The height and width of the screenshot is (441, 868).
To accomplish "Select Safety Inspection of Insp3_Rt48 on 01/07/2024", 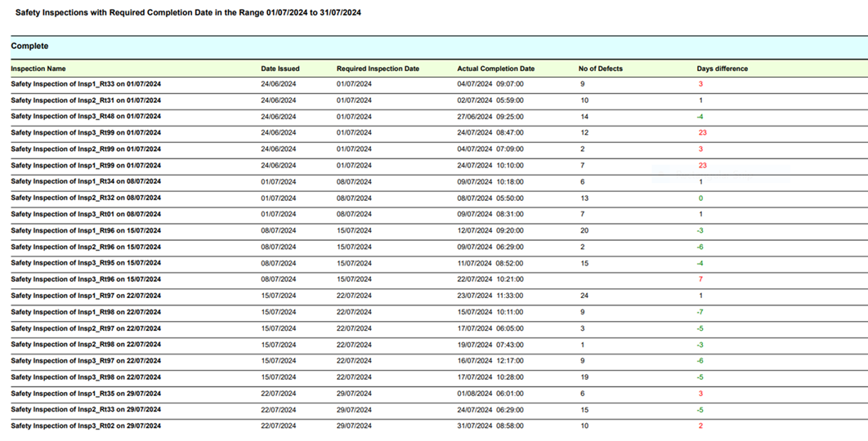I will (x=86, y=116).
